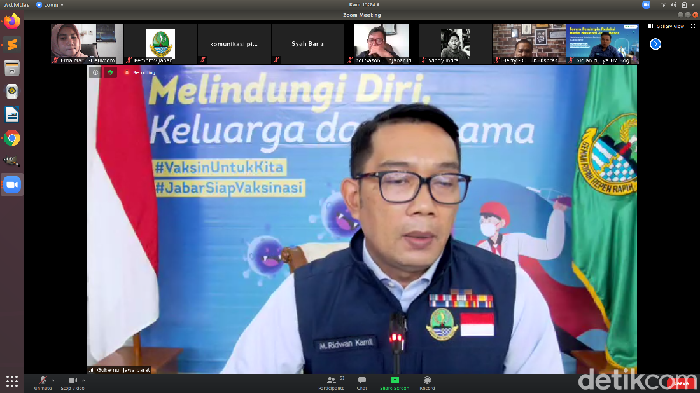The height and width of the screenshot is (393, 700).
Task: Unmute the microphone in Zoom toolbar
Action: [43, 382]
